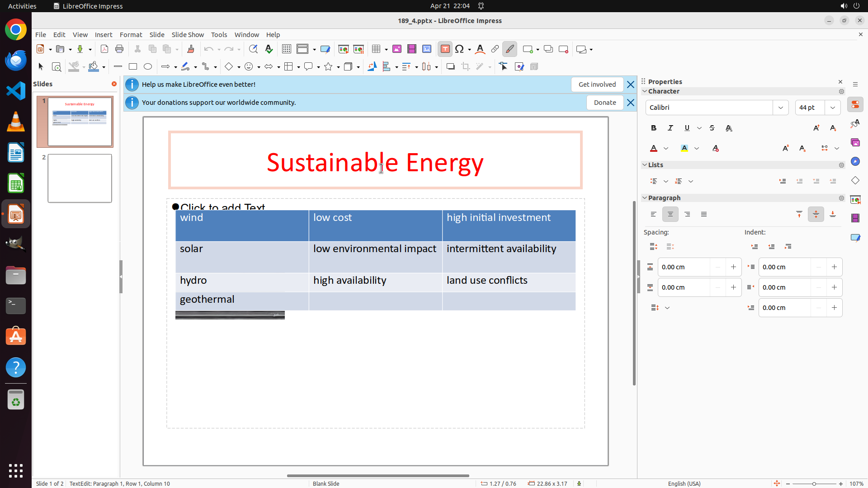868x488 pixels.
Task: Enable right paragraph alignment
Action: [x=687, y=214]
